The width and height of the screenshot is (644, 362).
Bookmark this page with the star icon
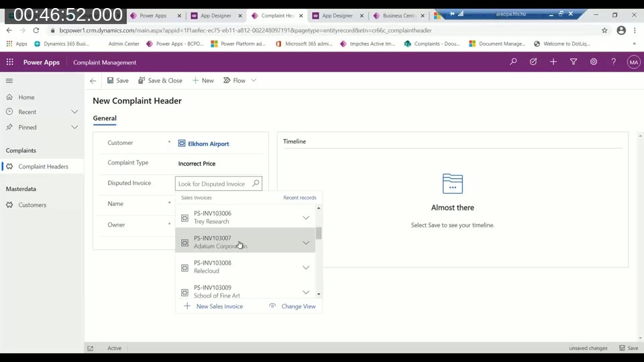point(604,30)
